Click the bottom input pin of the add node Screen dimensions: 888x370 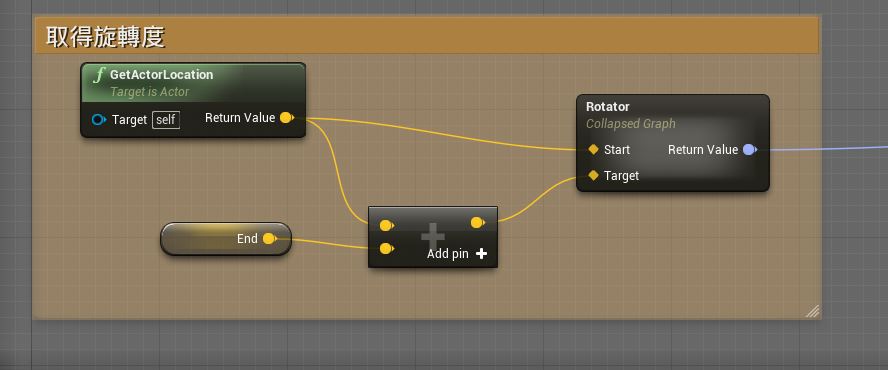tap(387, 248)
